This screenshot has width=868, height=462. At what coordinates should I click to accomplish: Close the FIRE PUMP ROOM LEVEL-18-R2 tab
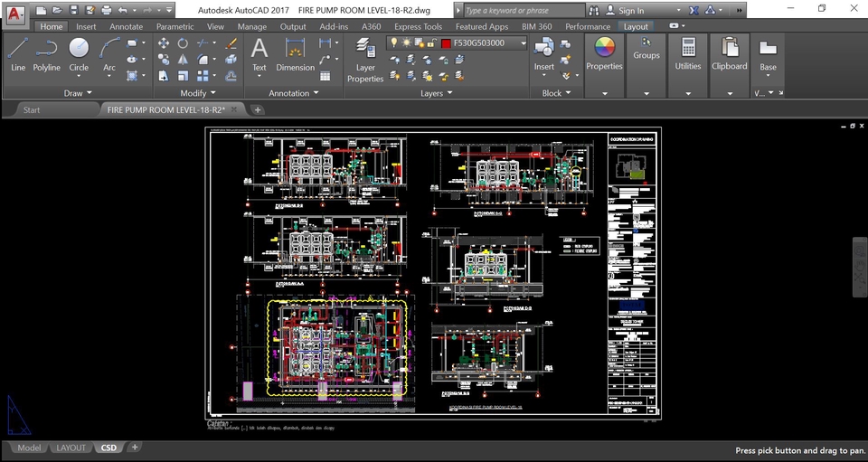coord(234,109)
